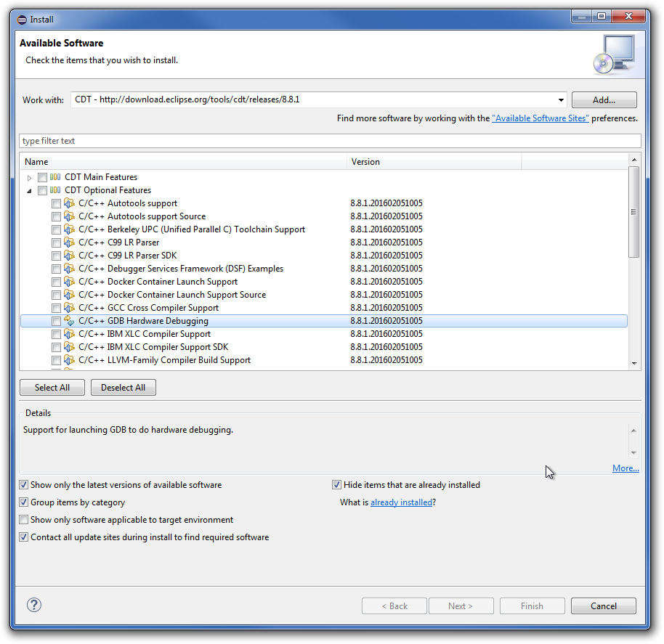Viewport: 664px width, 644px height.
Task: Expand the CDT Main Features tree node
Action: [x=30, y=178]
